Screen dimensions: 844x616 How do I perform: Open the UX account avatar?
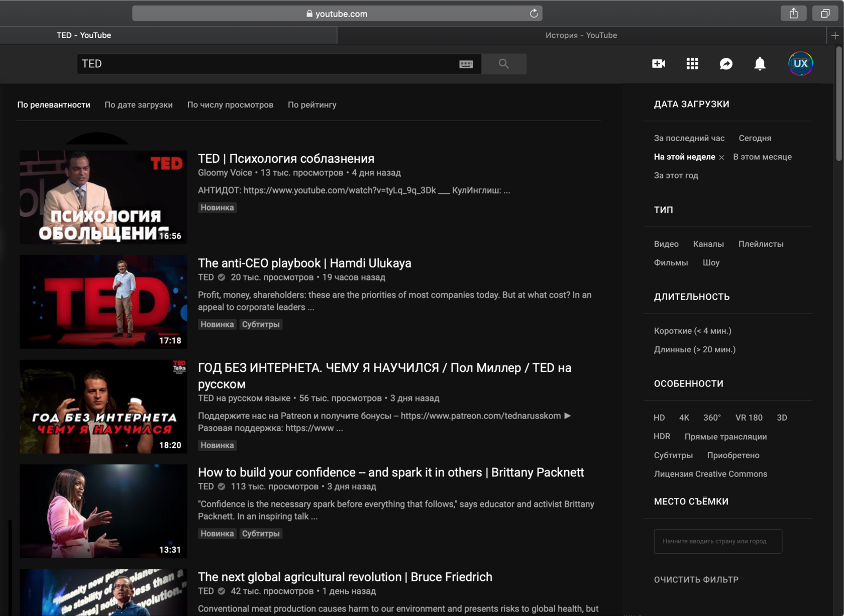tap(800, 64)
